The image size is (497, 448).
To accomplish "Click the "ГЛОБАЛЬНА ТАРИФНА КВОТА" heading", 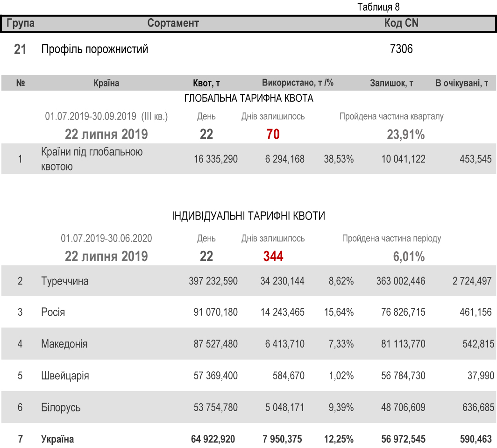I will (x=248, y=99).
